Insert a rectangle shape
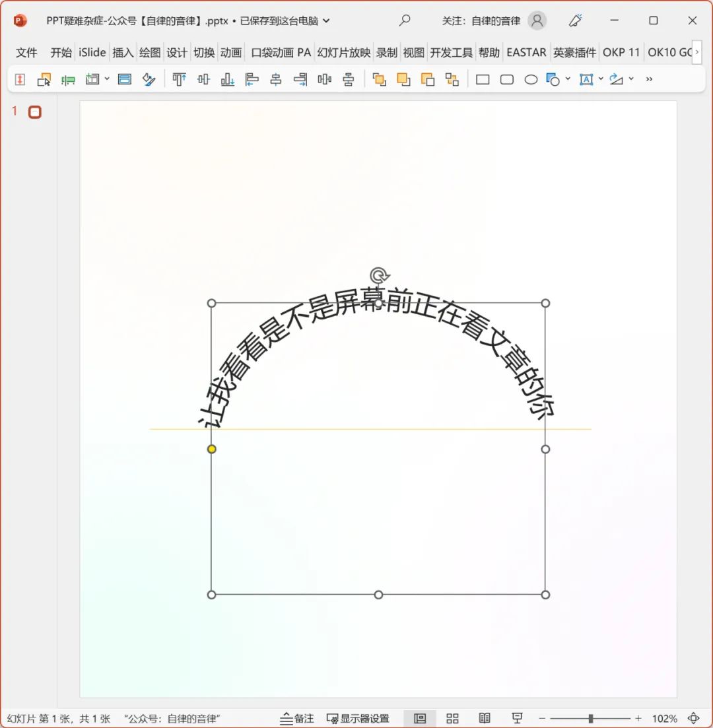Image resolution: width=713 pixels, height=728 pixels. point(483,79)
